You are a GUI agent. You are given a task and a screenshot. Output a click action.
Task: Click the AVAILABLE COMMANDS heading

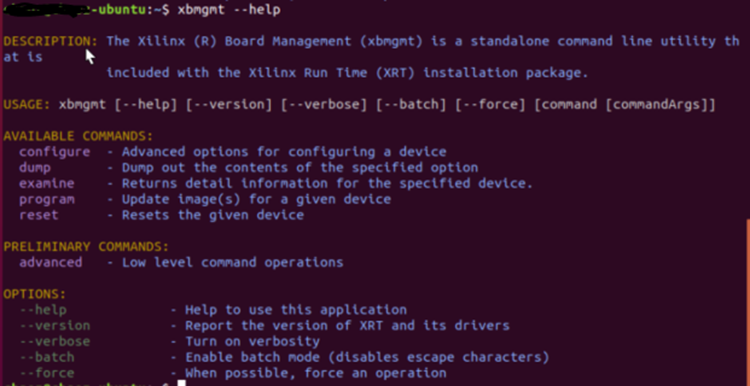pos(78,136)
